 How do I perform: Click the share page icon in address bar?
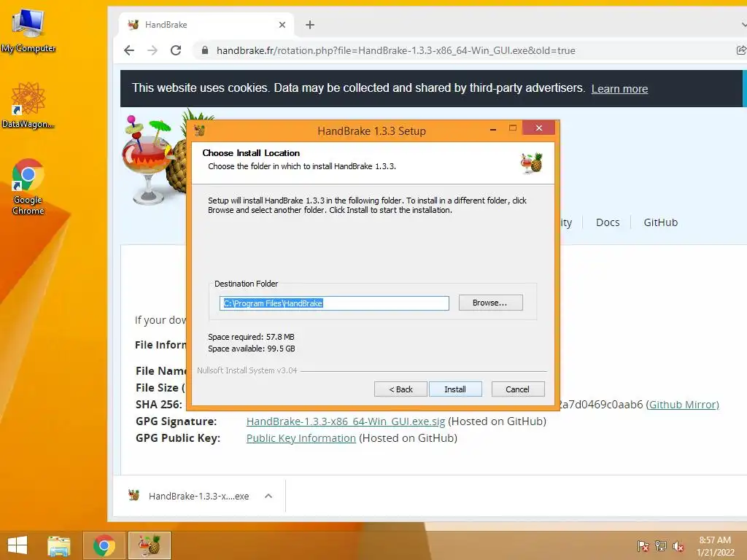(741, 50)
